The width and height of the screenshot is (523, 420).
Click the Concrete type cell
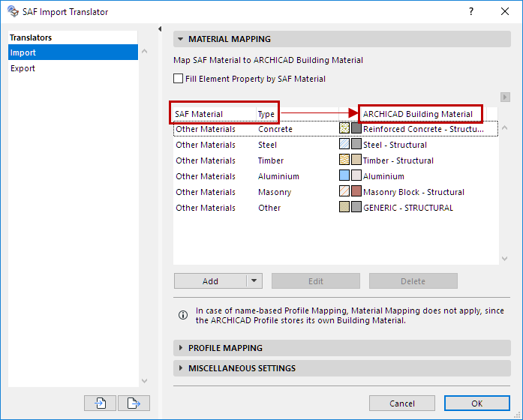click(x=275, y=129)
